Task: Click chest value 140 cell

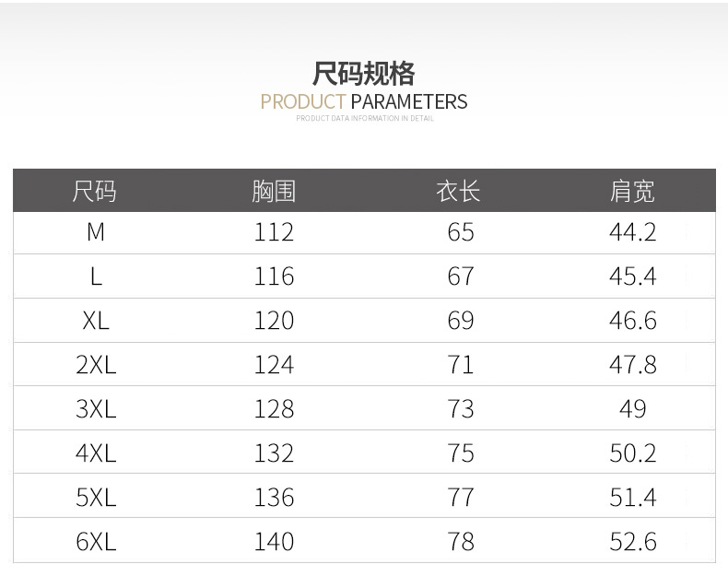Action: pyautogui.click(x=274, y=542)
